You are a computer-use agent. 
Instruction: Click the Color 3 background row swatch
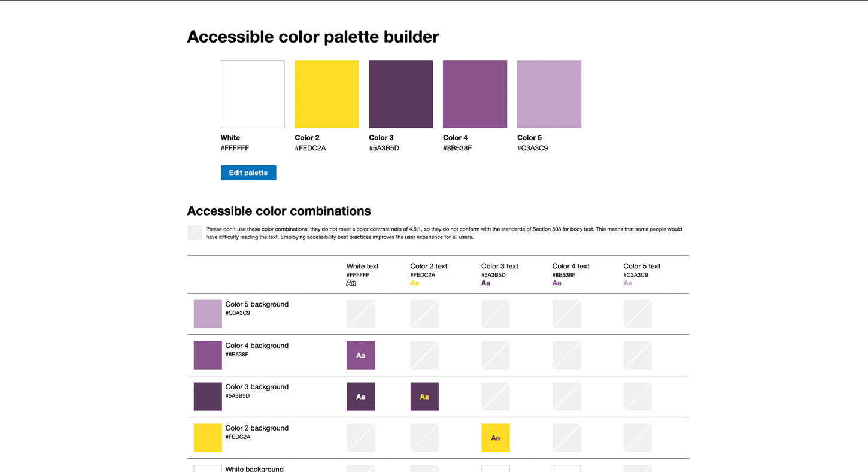(208, 397)
